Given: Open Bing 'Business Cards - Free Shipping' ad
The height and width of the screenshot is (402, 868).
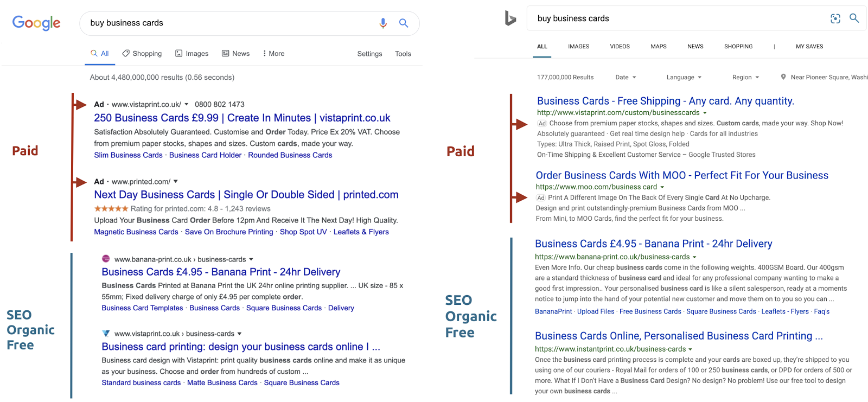Looking at the screenshot, I should (666, 101).
